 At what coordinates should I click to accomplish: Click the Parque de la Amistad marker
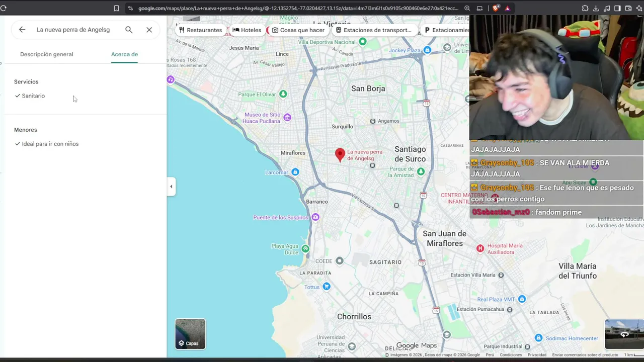[421, 171]
